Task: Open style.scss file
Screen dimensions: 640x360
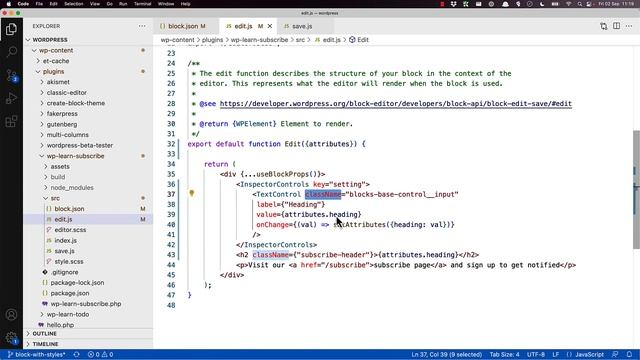Action: point(88,261)
